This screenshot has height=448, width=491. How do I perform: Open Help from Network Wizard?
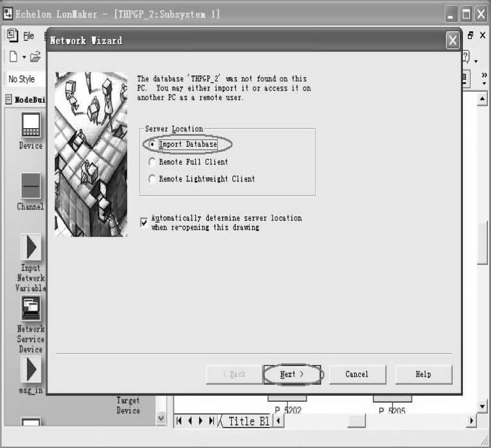[x=423, y=374]
